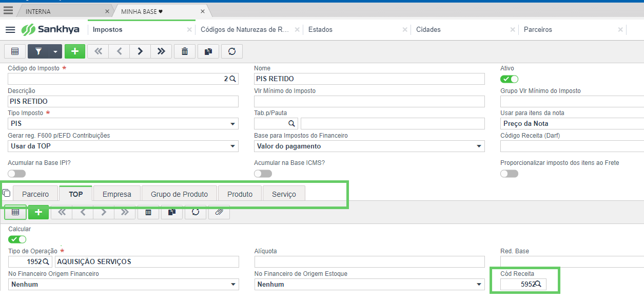Search with the Tipo de Operação magnifier
Screen dimensions: 644x299
(x=46, y=261)
